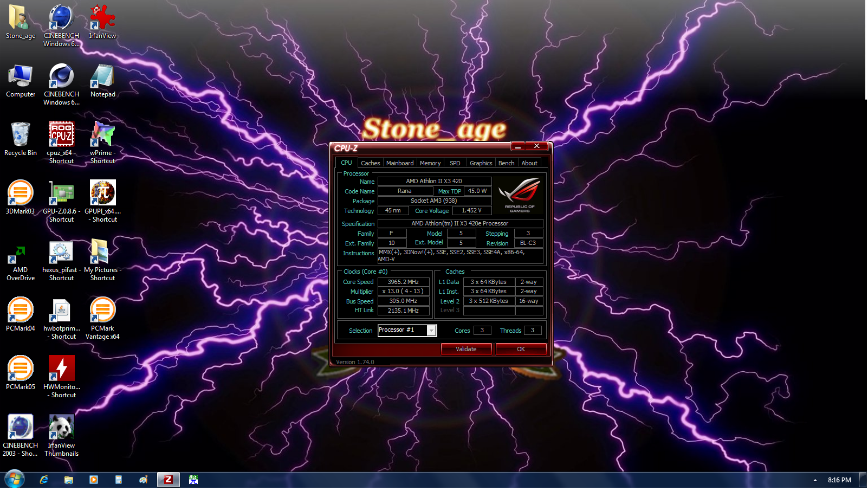This screenshot has width=868, height=491.
Task: Click the Revision BL-C3 value
Action: pos(528,243)
